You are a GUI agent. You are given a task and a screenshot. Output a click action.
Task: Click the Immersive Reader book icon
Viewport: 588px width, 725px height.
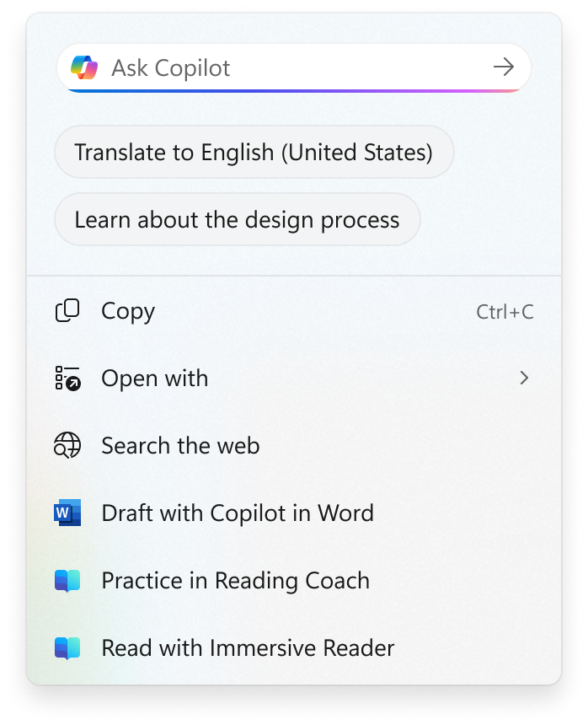coord(67,648)
